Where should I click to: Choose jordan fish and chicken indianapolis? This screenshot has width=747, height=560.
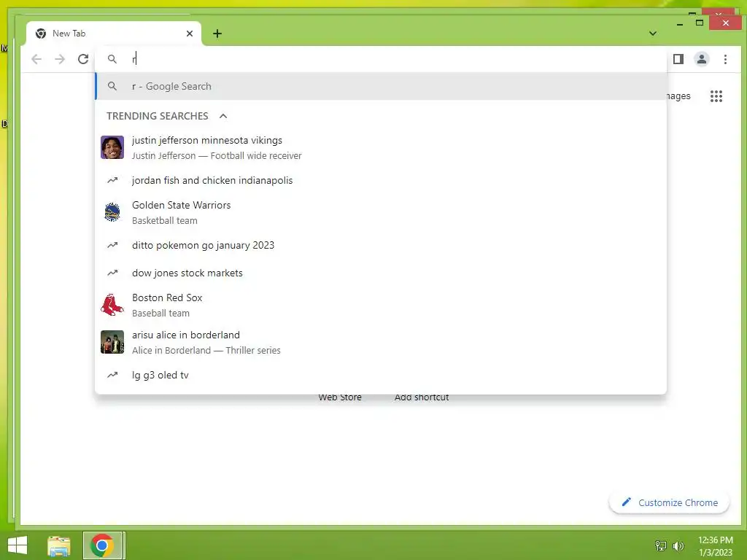pos(381,181)
